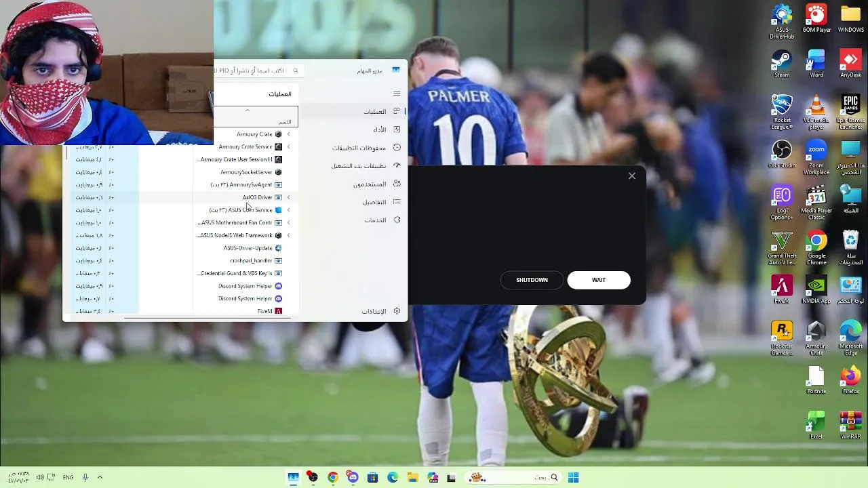Expand ASUS Motherboard Fan Control group
This screenshot has height=488, width=868.
[288, 222]
